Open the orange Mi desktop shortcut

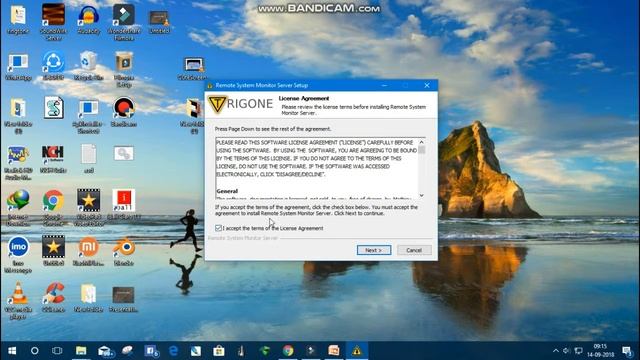(89, 251)
